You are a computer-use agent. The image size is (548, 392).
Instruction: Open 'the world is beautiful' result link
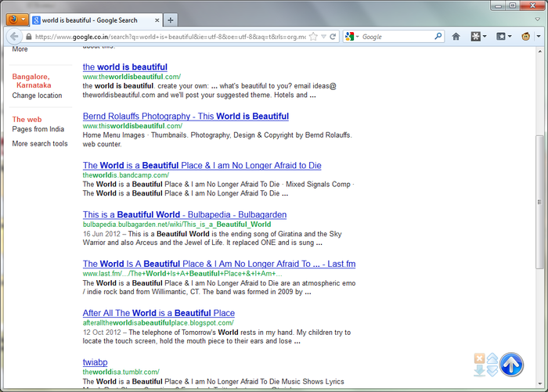tap(125, 67)
